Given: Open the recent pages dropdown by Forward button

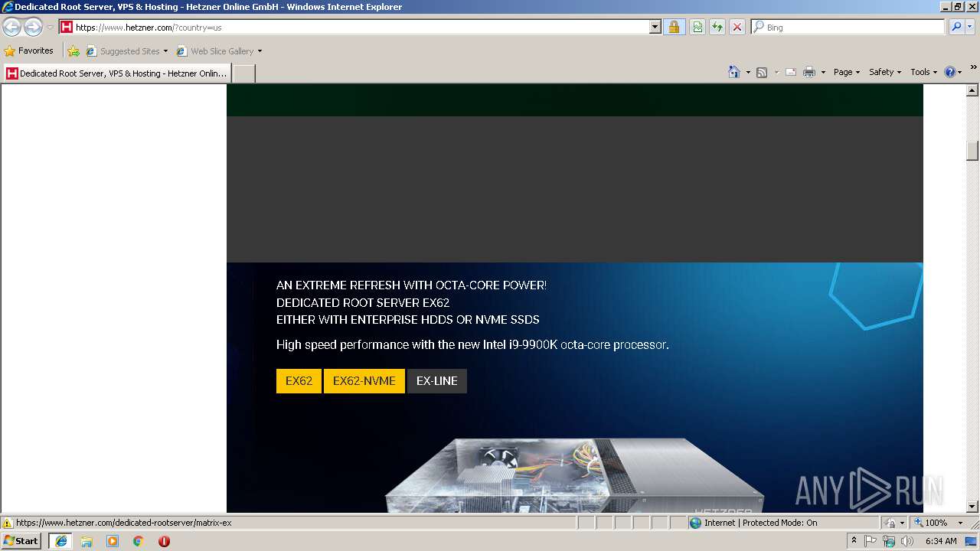Looking at the screenshot, I should point(50,28).
